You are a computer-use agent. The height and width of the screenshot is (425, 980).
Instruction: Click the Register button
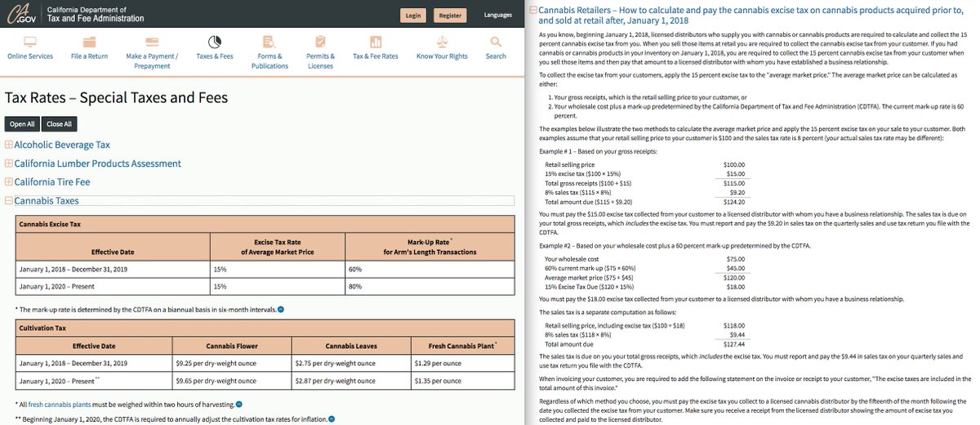pyautogui.click(x=450, y=15)
